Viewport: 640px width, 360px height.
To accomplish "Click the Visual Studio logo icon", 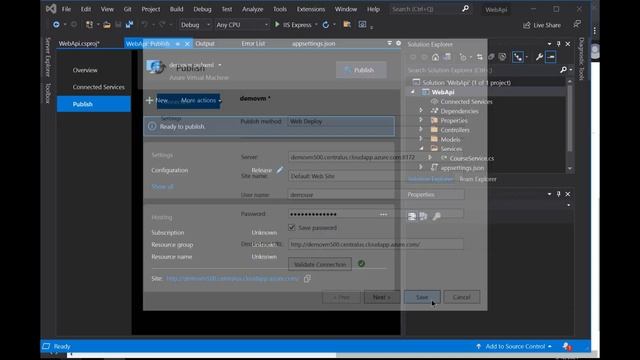I will [x=51, y=9].
